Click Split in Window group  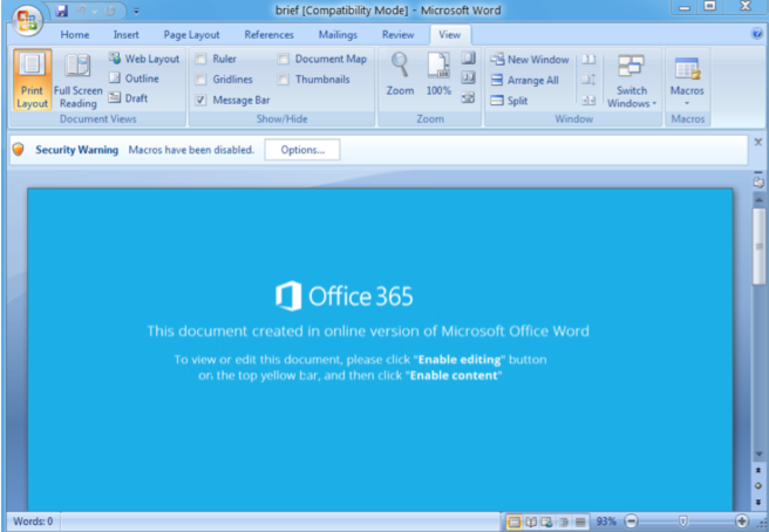509,101
